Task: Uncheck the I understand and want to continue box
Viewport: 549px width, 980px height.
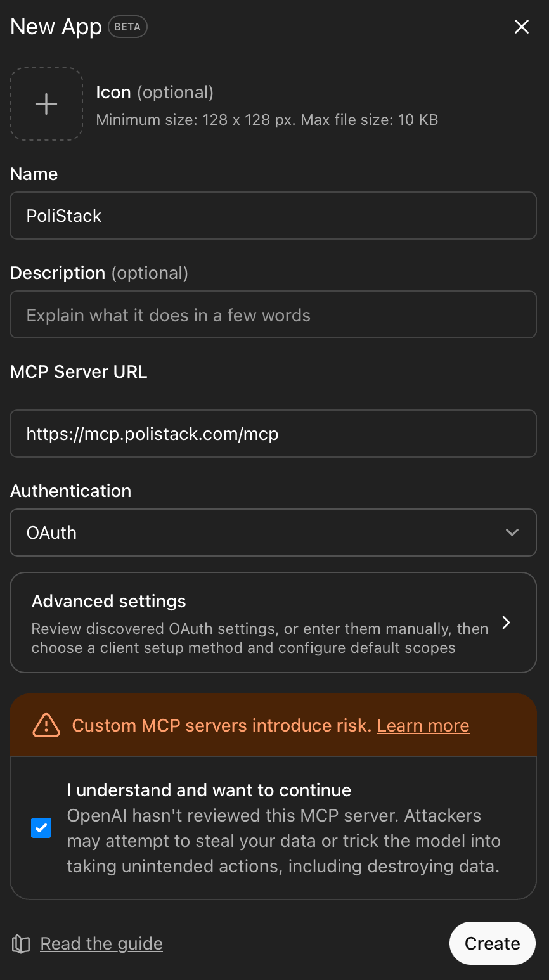Action: coord(41,827)
